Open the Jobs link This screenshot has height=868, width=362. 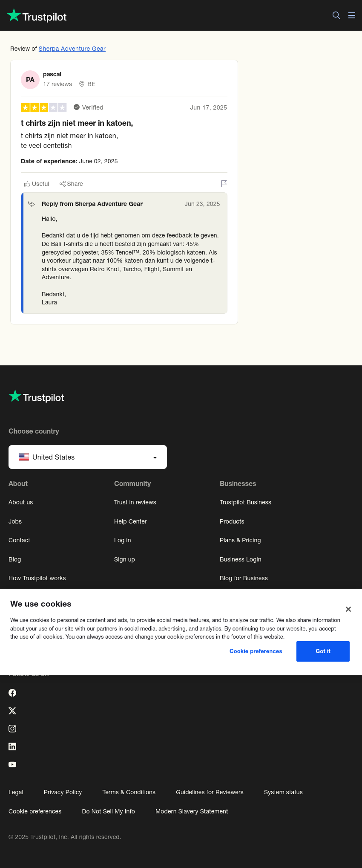click(15, 521)
